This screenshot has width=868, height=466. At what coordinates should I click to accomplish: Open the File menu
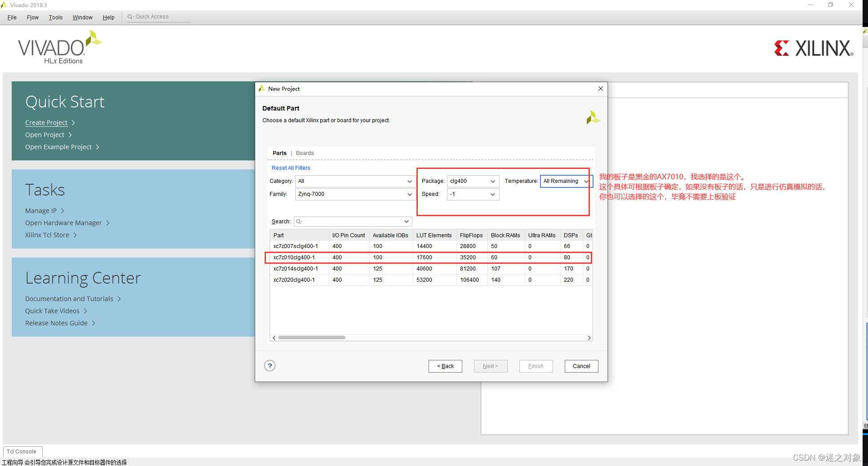point(12,18)
